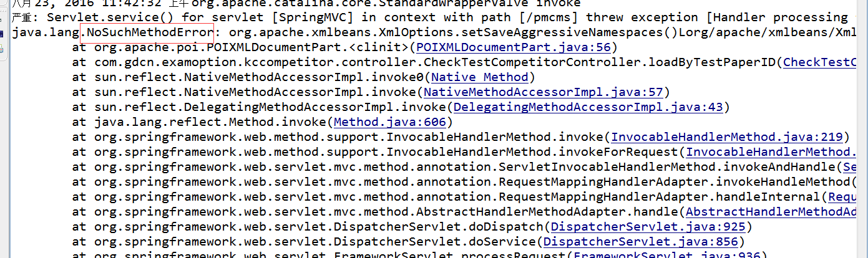868x258 pixels.
Task: Jump to DispatcherServlet.java:856
Action: (641, 242)
